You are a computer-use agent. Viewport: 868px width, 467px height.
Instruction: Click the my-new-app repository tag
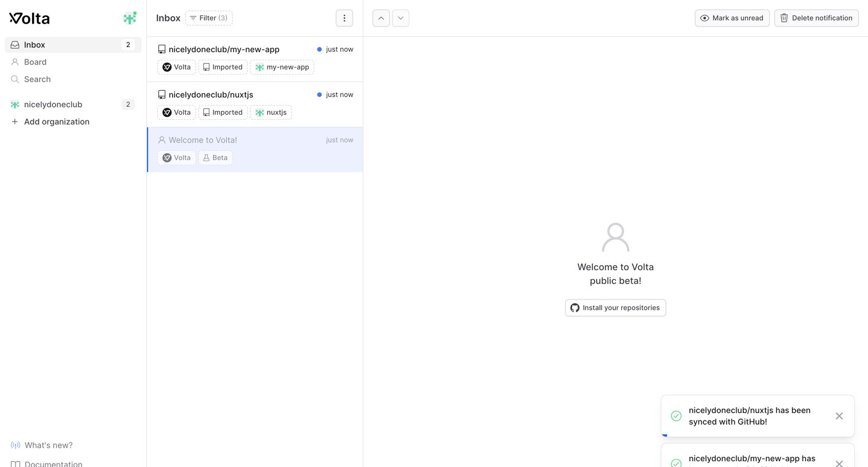pos(282,67)
